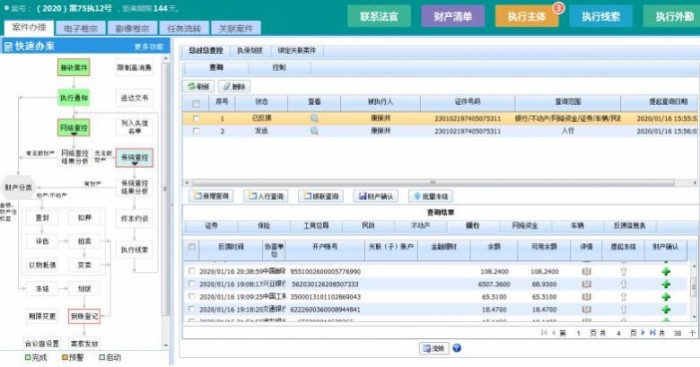
Task: Click 联系法官 top button
Action: pos(379,17)
